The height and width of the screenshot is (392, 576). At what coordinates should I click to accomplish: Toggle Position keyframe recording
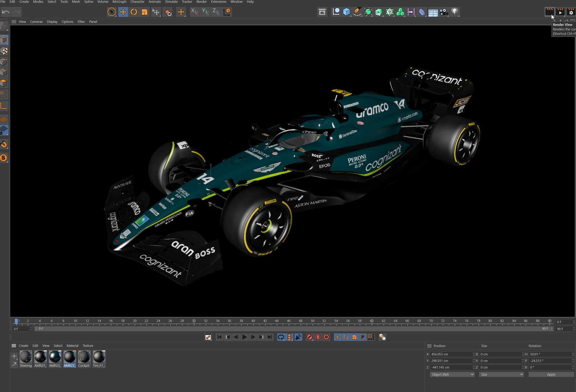click(x=337, y=337)
